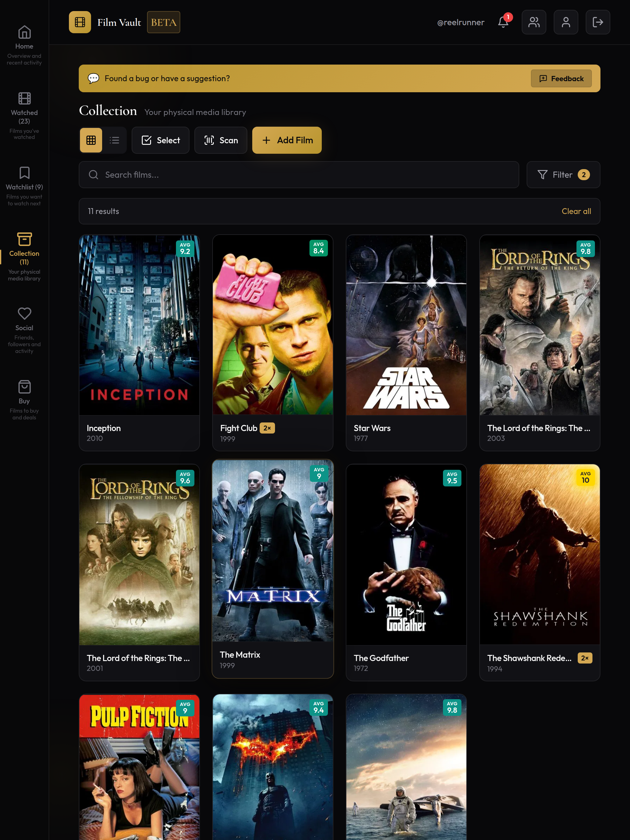Click the Add Film button
This screenshot has width=630, height=840.
(x=287, y=140)
